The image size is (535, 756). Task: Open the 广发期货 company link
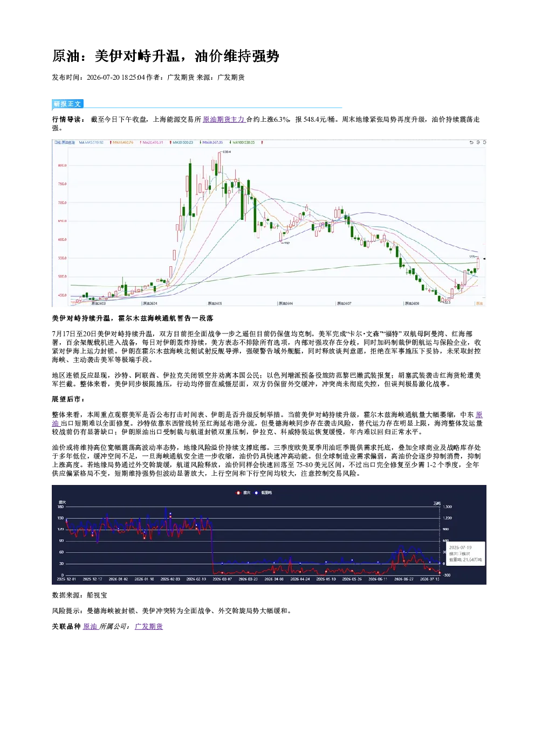[149, 627]
